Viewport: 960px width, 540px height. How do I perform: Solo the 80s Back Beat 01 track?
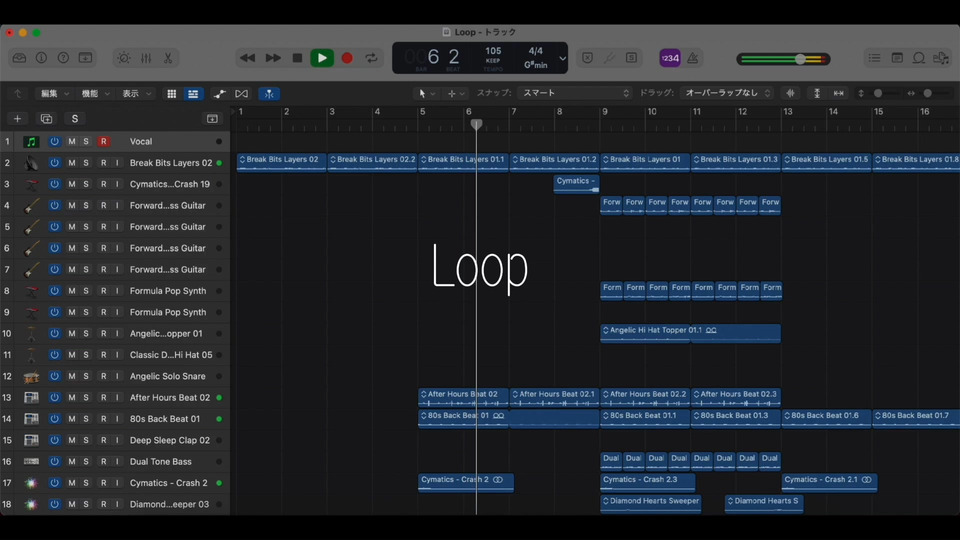(x=86, y=419)
